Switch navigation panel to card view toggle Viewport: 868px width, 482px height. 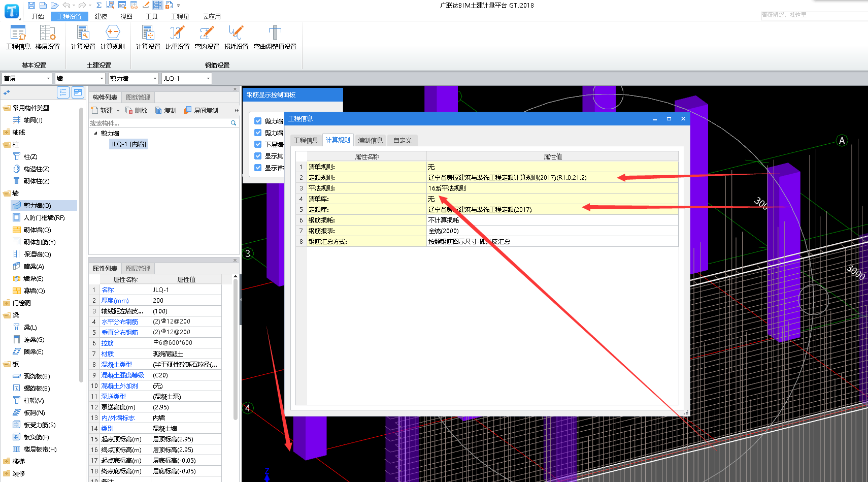[78, 92]
